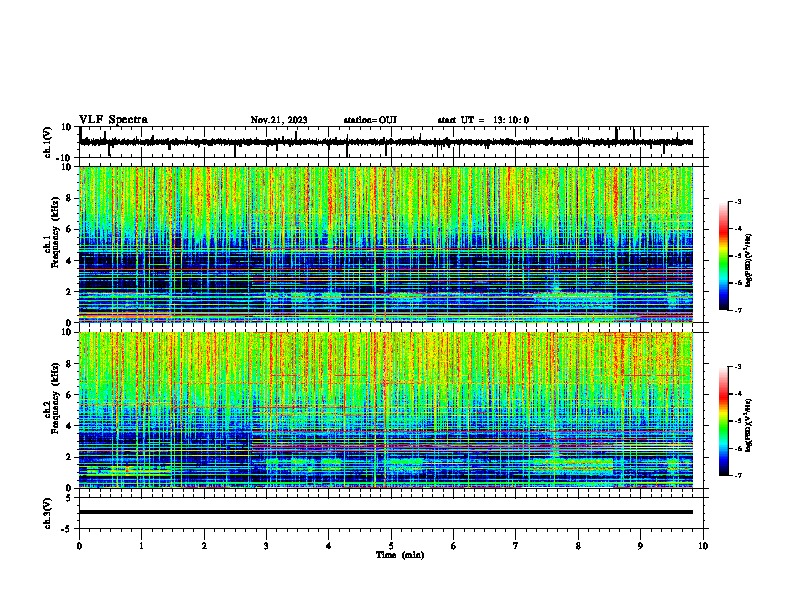Click ch.1 "Frequency (kHz)" axis label
This screenshot has height=612, width=792.
[x=55, y=232]
